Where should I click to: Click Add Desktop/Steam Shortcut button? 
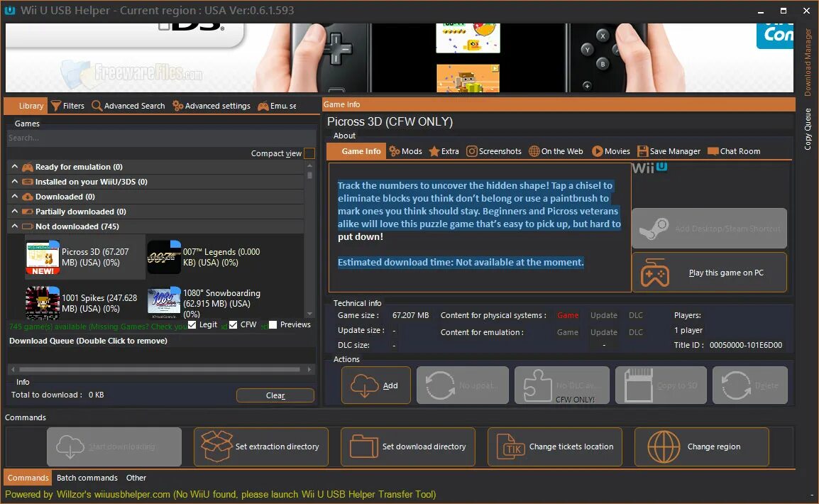tap(709, 229)
